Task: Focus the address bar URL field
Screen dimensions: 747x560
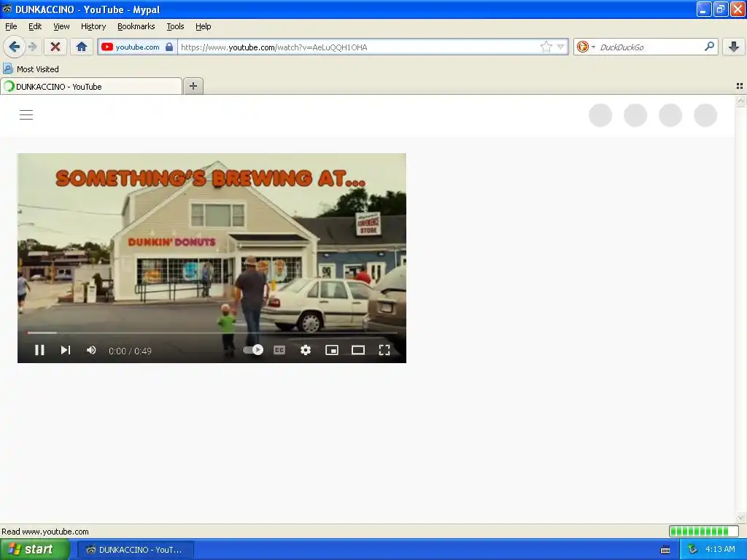Action: pos(358,47)
